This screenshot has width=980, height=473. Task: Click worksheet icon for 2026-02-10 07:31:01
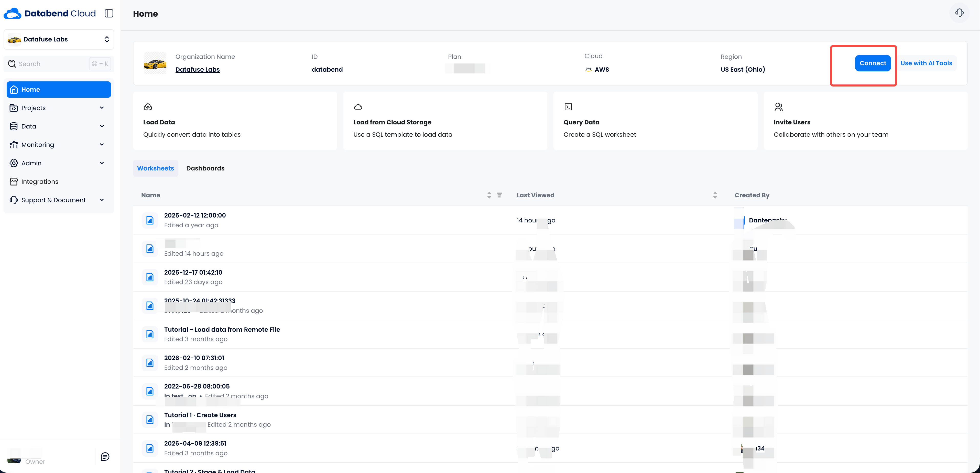pyautogui.click(x=150, y=363)
